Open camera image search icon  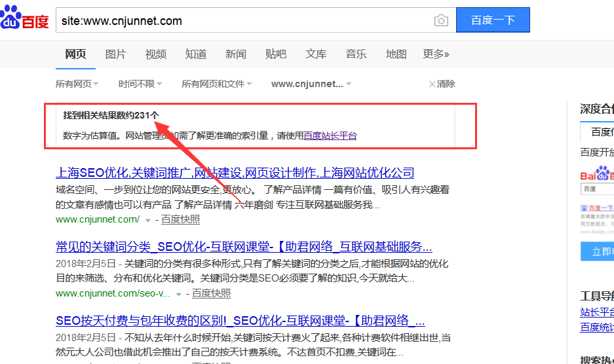(441, 21)
